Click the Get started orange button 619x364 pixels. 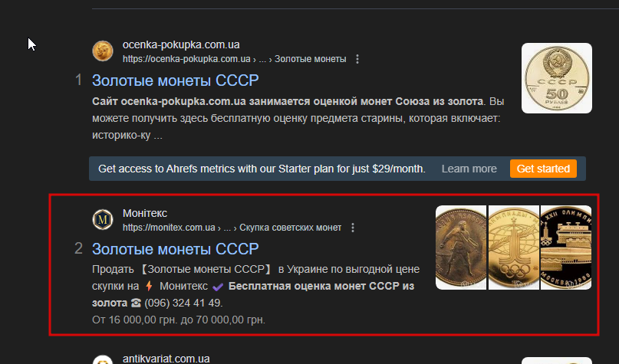543,169
